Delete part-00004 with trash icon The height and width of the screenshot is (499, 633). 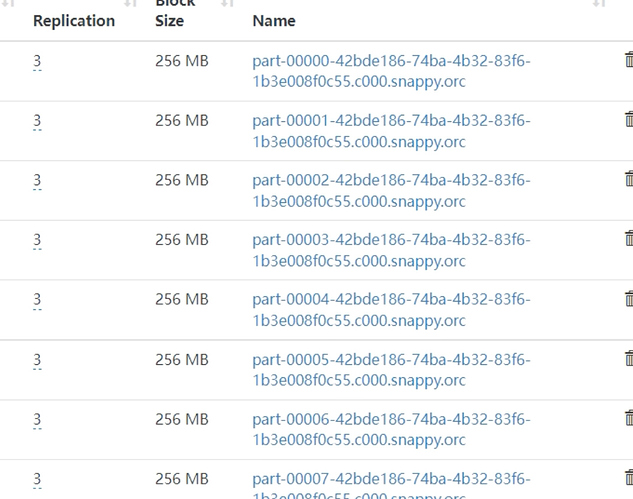point(629,299)
